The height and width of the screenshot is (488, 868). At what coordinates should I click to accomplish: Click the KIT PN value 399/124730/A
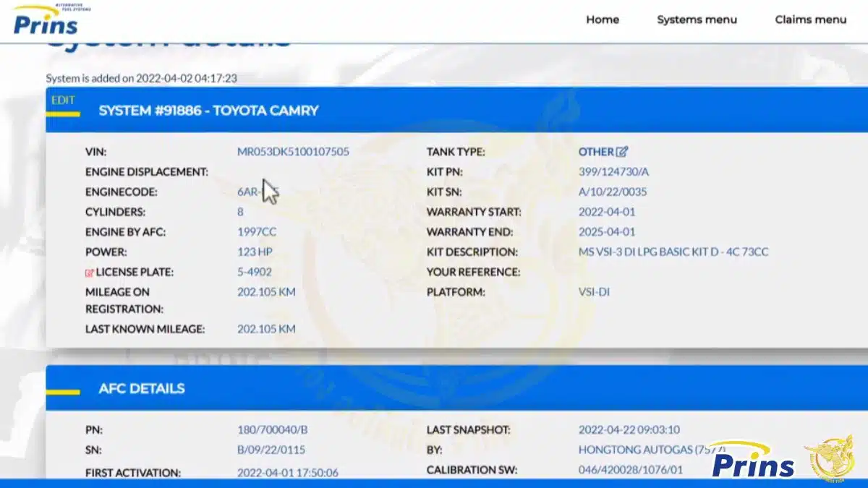click(x=614, y=172)
